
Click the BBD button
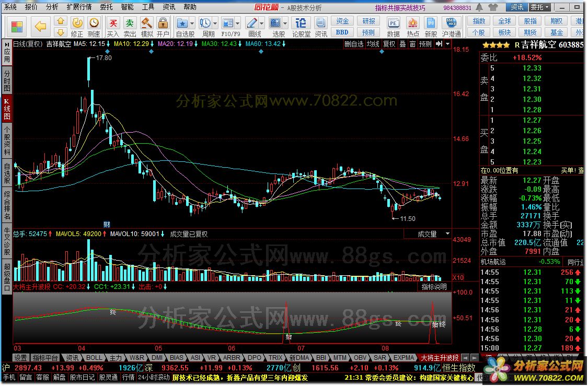pos(342,32)
